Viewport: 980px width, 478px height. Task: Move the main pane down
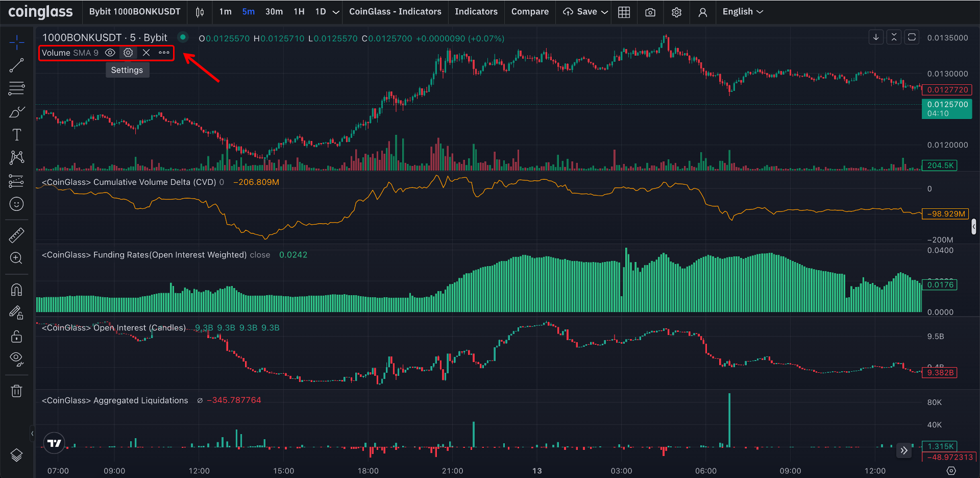876,37
